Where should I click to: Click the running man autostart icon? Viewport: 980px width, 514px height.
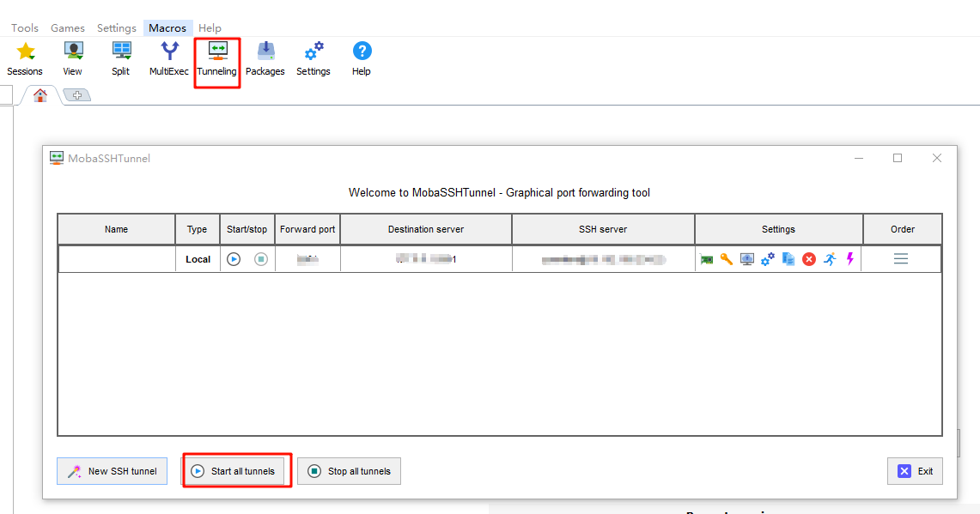pyautogui.click(x=830, y=259)
